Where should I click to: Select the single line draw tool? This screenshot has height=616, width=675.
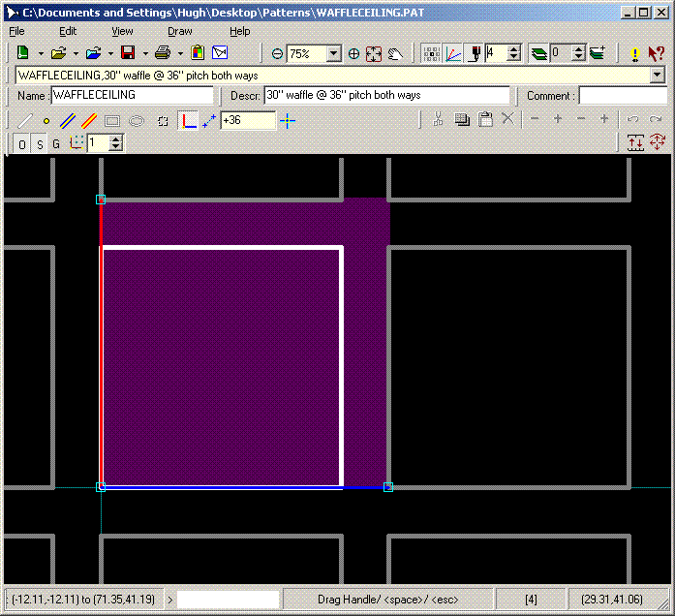tap(25, 121)
